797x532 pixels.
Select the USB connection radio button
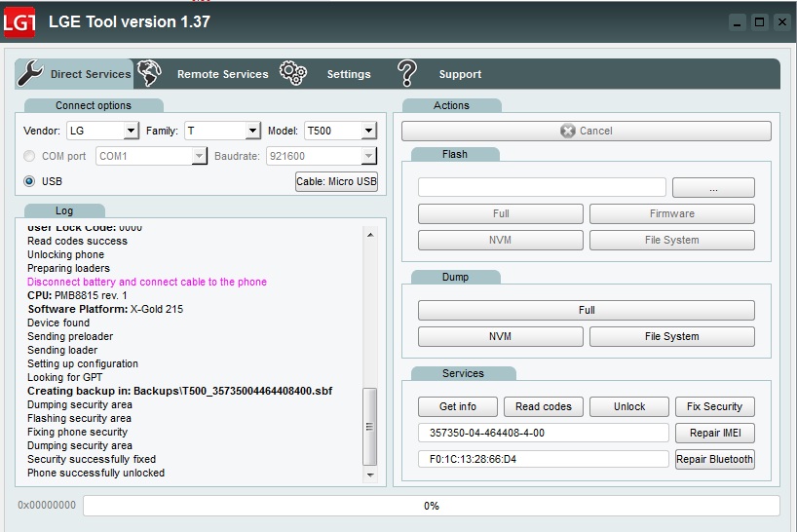tap(29, 181)
